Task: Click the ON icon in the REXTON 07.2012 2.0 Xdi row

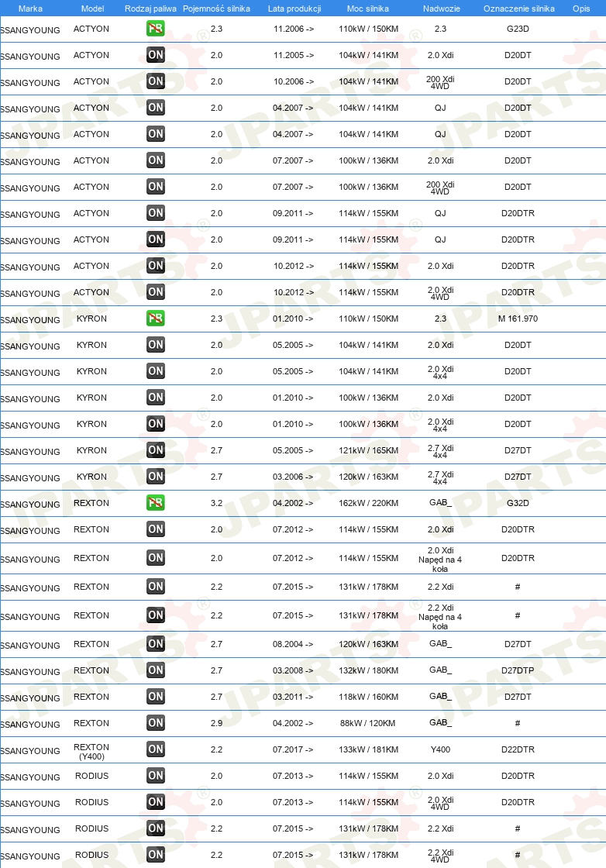Action: point(156,529)
